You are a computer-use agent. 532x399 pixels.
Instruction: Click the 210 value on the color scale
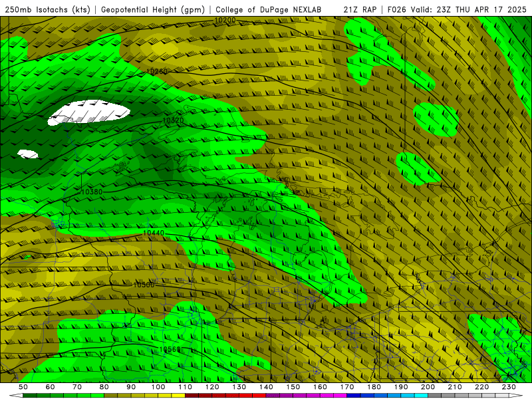pos(455,387)
